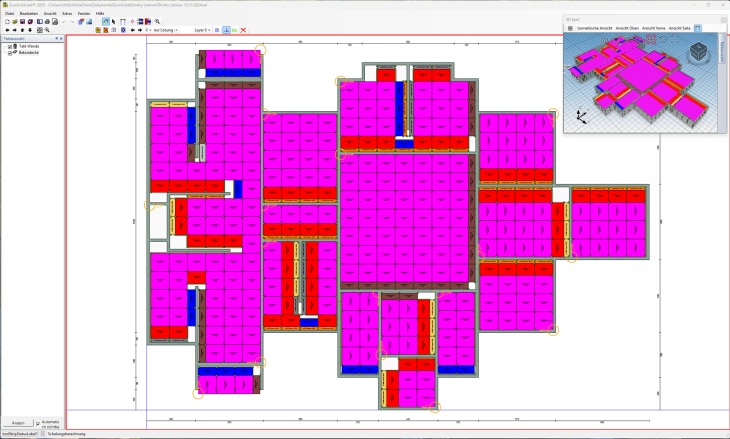Image resolution: width=730 pixels, height=439 pixels.
Task: Enable the Automatisch sichtbar checkbox
Action: pyautogui.click(x=39, y=423)
